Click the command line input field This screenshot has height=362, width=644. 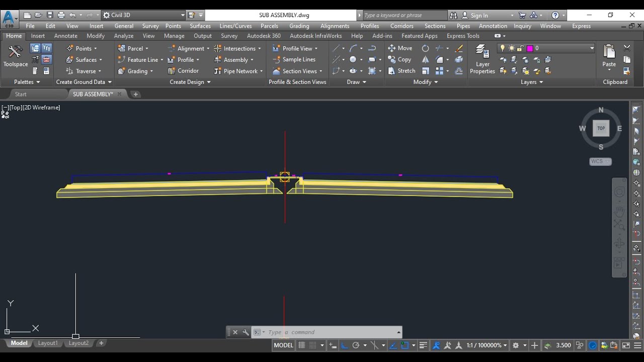pos(332,332)
